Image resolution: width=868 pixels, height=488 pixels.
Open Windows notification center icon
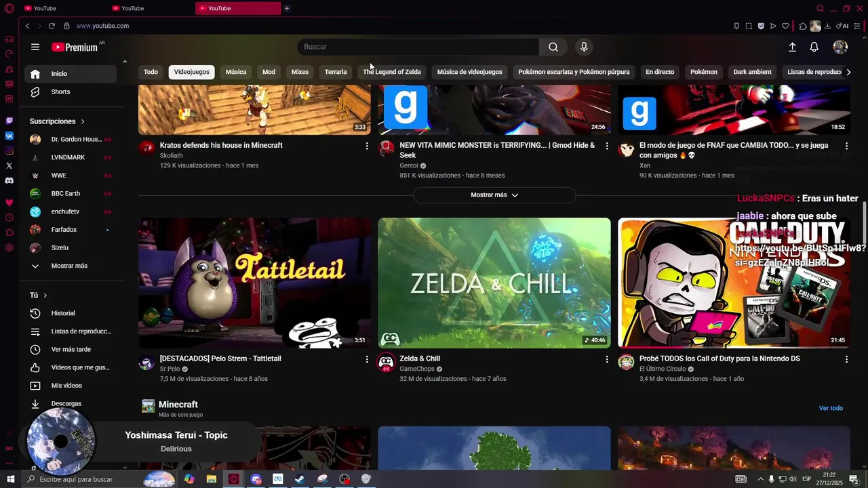pos(854,479)
